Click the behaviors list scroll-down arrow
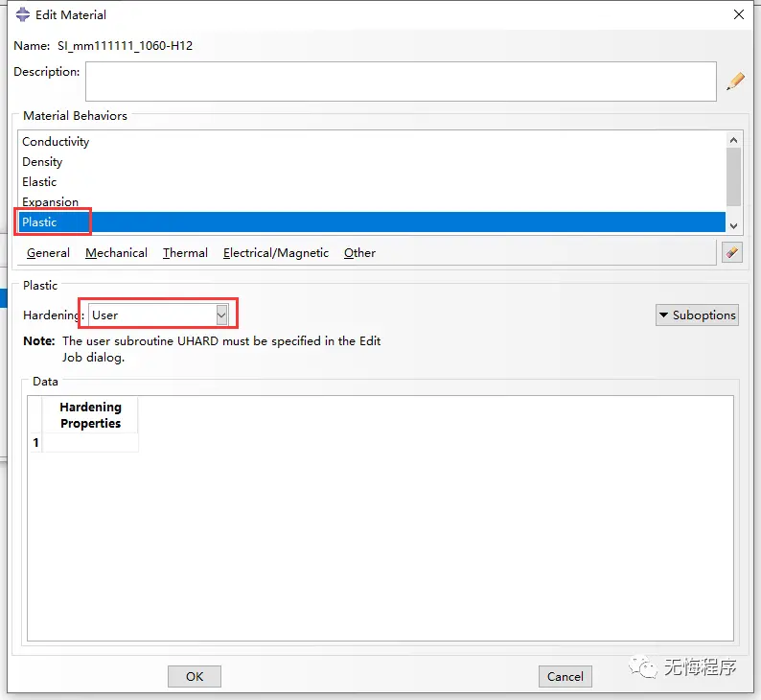 tap(733, 225)
